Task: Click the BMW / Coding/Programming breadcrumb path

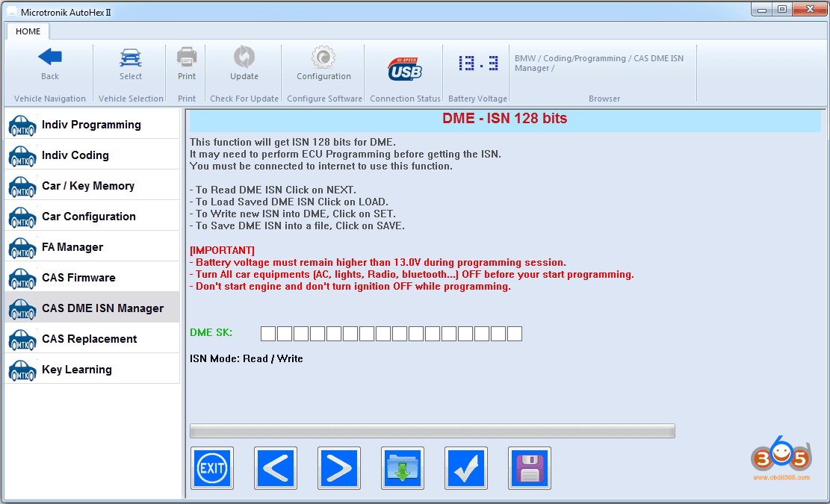Action: [599, 63]
